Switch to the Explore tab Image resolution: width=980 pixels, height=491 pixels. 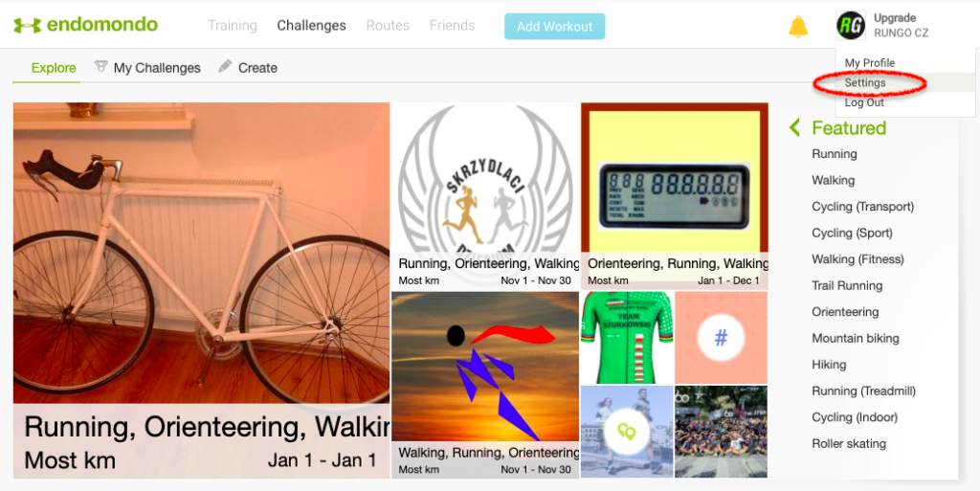(x=54, y=67)
